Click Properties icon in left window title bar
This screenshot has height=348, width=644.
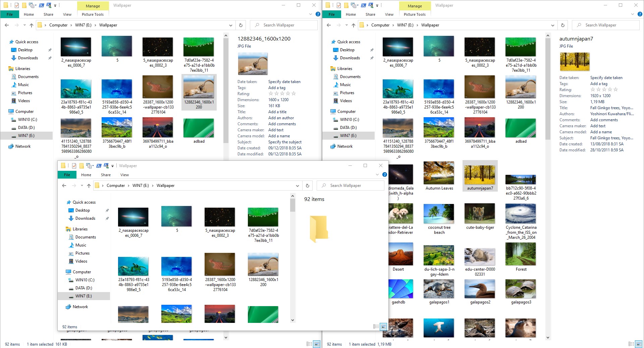point(17,5)
